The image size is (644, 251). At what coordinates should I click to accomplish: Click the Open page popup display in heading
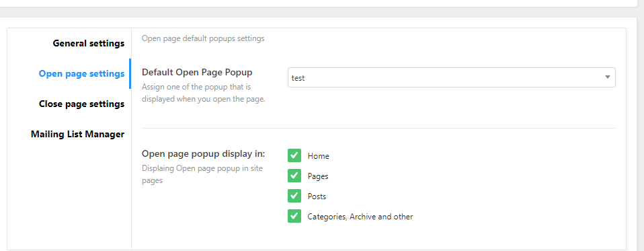pos(203,154)
